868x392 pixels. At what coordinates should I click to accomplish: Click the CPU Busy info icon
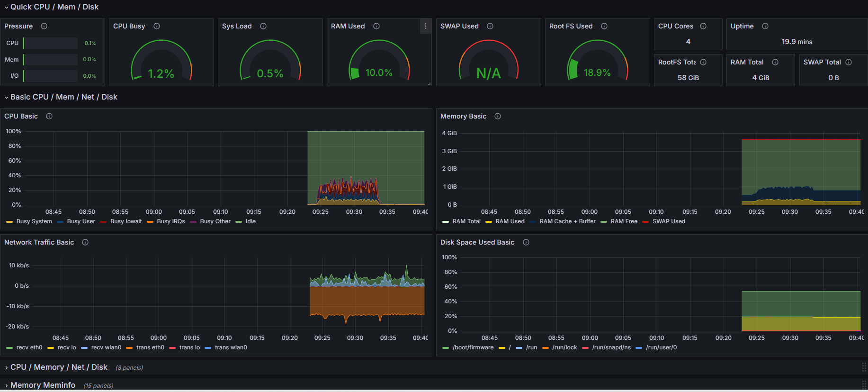point(157,26)
